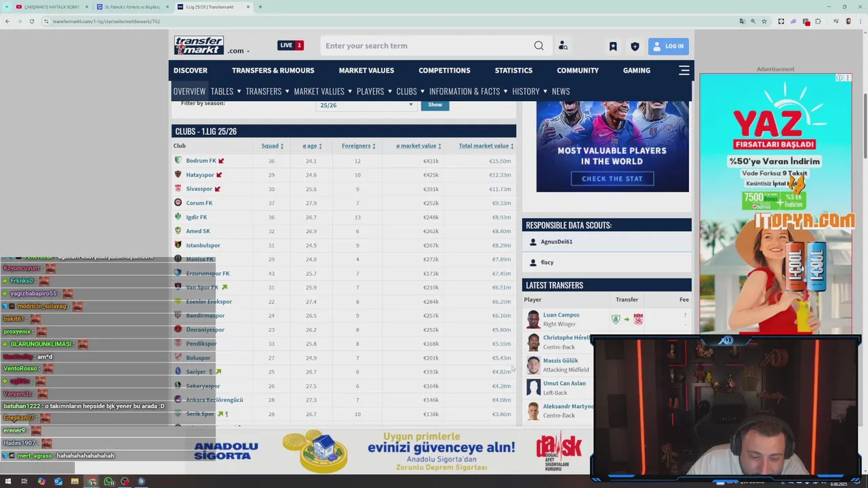Click the Sivasspor crest in Latest Transfers
This screenshot has height=488, width=868.
pyautogui.click(x=638, y=319)
